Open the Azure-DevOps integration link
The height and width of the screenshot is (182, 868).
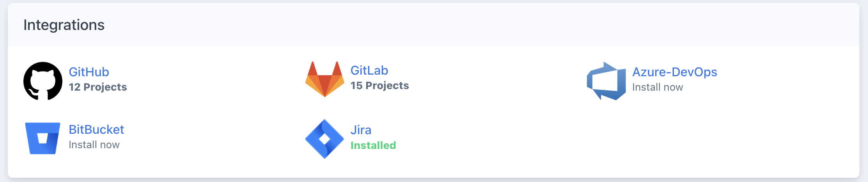[x=675, y=72]
